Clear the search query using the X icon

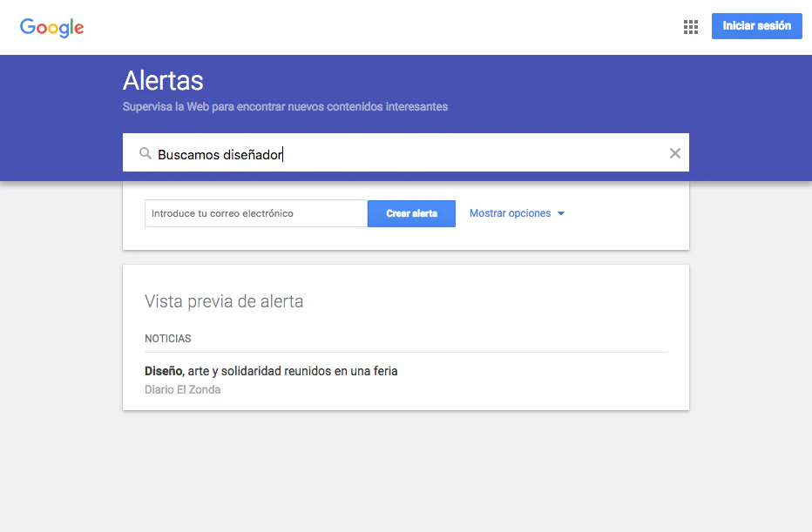[x=675, y=153]
